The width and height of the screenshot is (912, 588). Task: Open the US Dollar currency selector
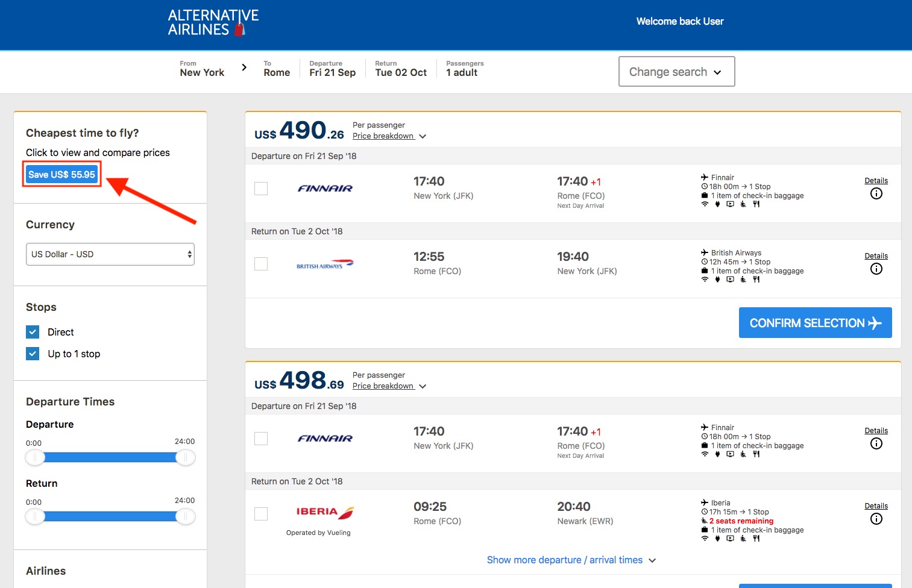click(110, 254)
